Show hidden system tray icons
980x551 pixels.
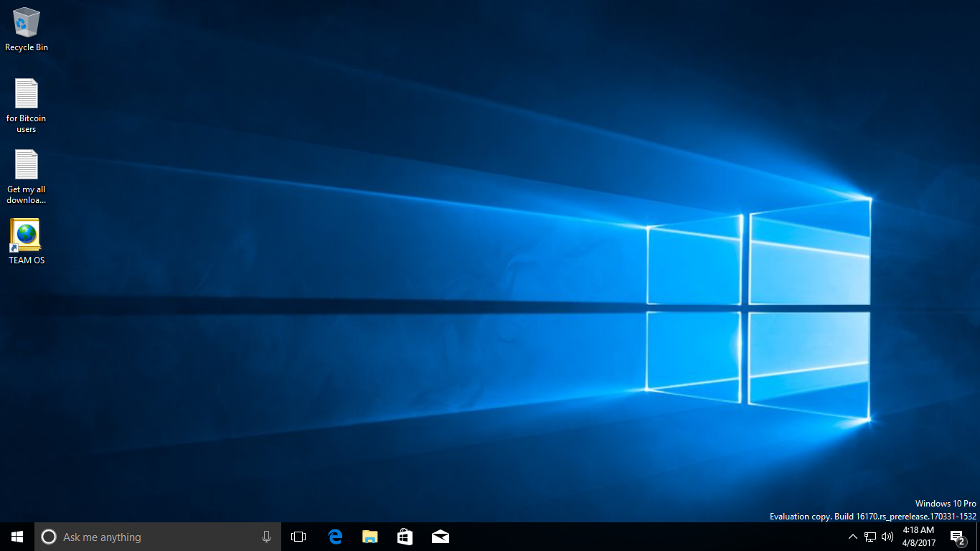(x=853, y=537)
